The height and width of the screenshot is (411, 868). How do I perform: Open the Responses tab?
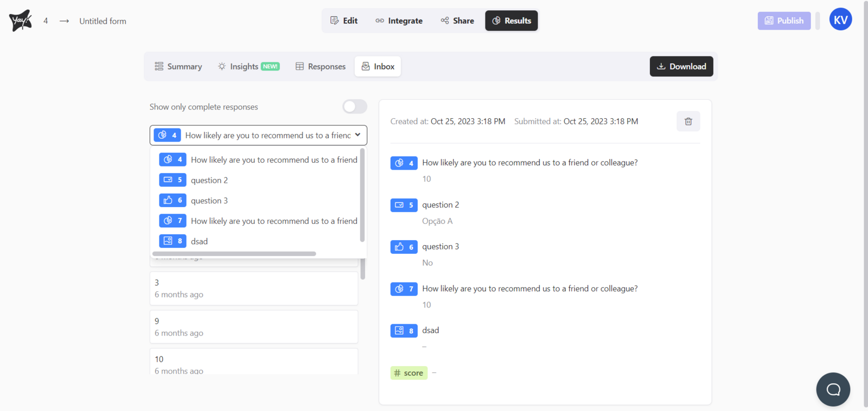tap(320, 67)
